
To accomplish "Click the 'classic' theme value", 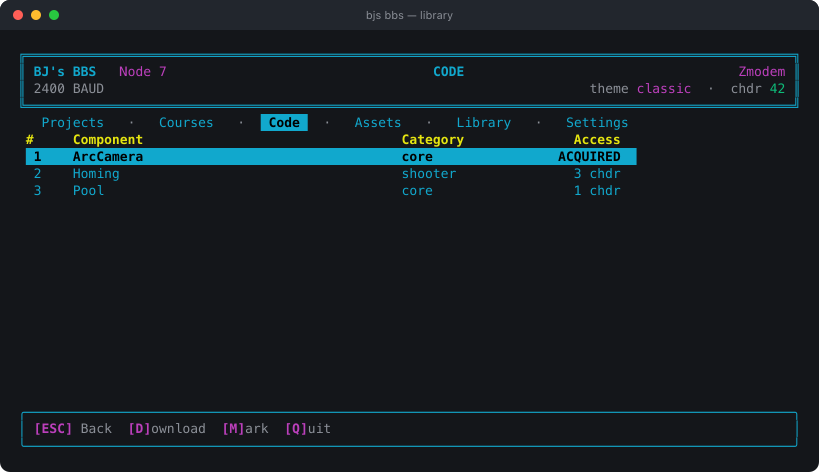I will [664, 89].
